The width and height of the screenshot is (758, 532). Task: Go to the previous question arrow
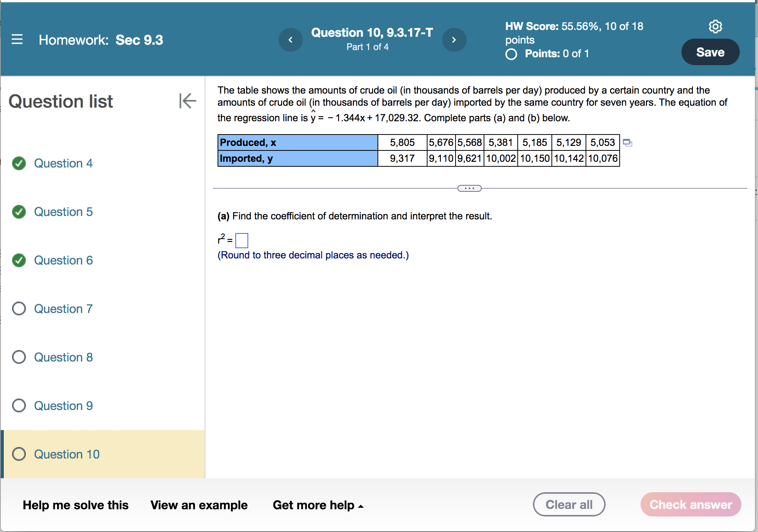pos(290,40)
